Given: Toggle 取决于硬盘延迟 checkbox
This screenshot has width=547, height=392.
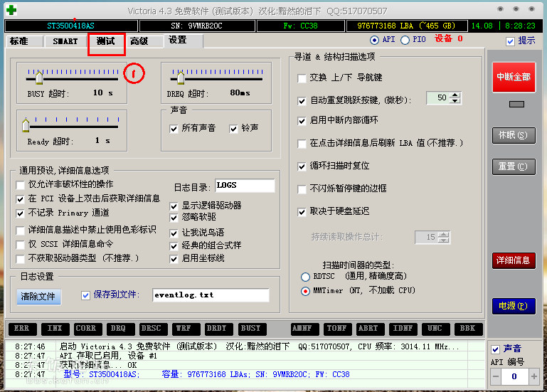Looking at the screenshot, I should [302, 212].
